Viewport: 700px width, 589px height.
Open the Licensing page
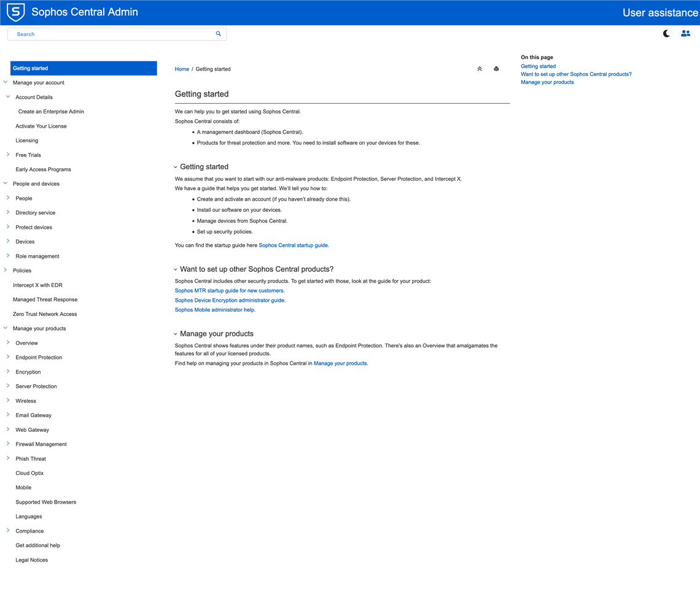[x=27, y=141]
